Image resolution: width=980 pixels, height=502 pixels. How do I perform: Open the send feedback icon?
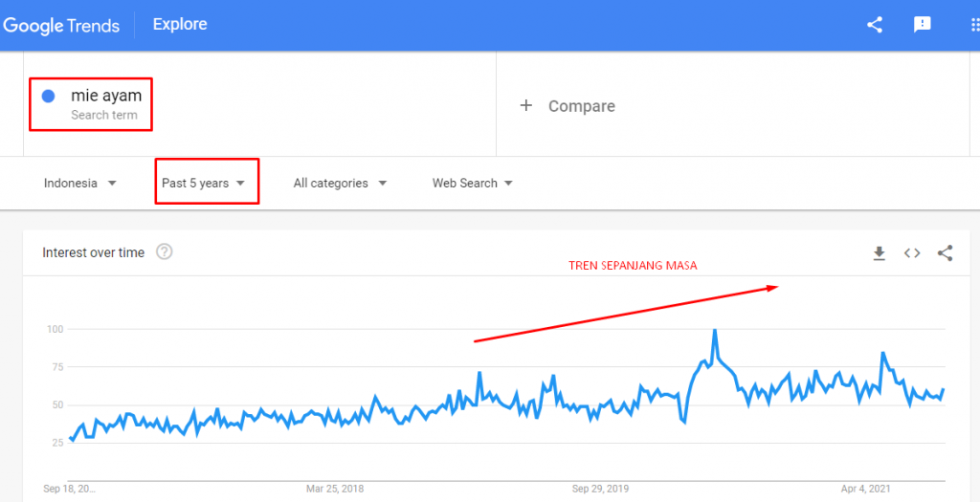pos(923,25)
